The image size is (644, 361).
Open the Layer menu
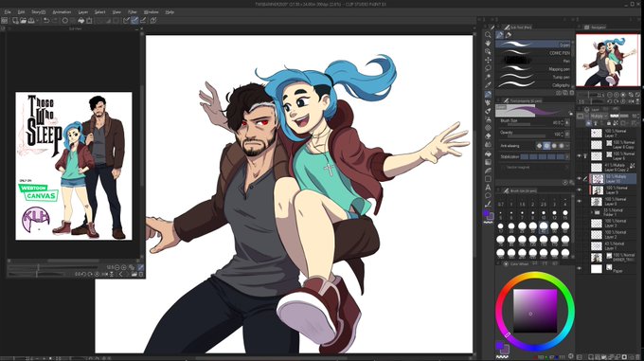tap(83, 12)
